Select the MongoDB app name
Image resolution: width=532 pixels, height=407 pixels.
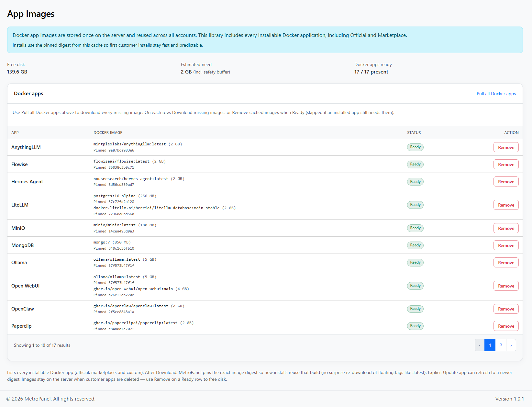point(23,245)
